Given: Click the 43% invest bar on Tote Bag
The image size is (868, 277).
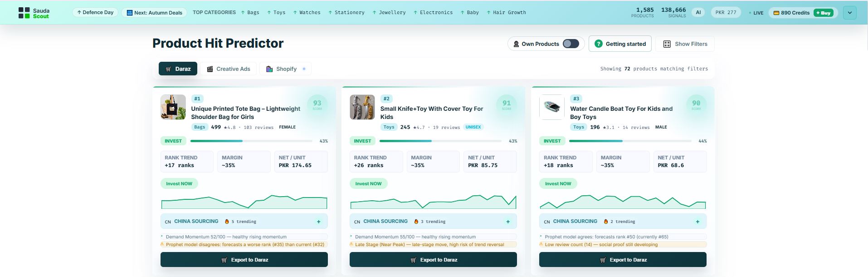Looking at the screenshot, I should coord(251,141).
